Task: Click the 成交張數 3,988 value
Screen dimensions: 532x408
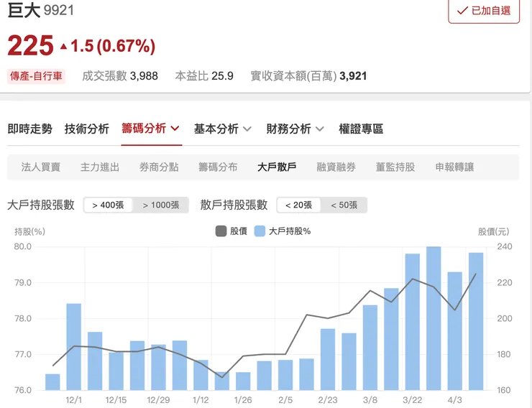Action: click(144, 76)
